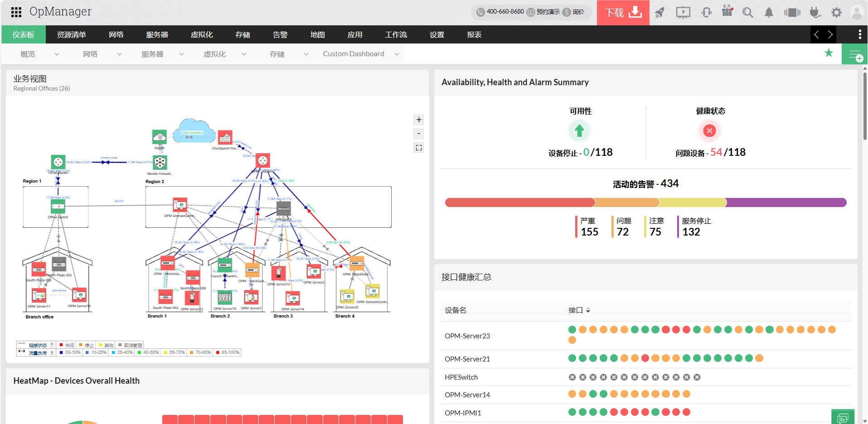
Task: Open the presentation screen icon in header
Action: click(683, 13)
